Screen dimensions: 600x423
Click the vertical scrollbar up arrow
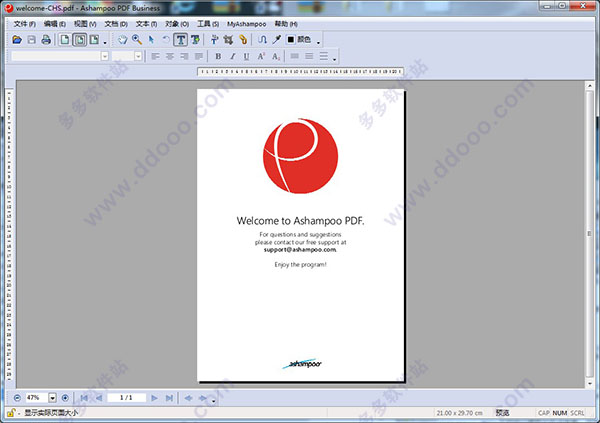[589, 86]
